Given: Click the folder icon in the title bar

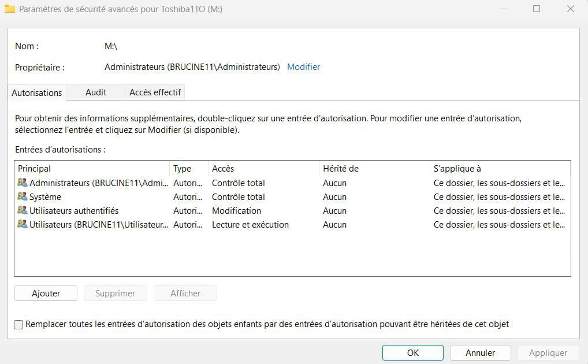Looking at the screenshot, I should tap(10, 9).
